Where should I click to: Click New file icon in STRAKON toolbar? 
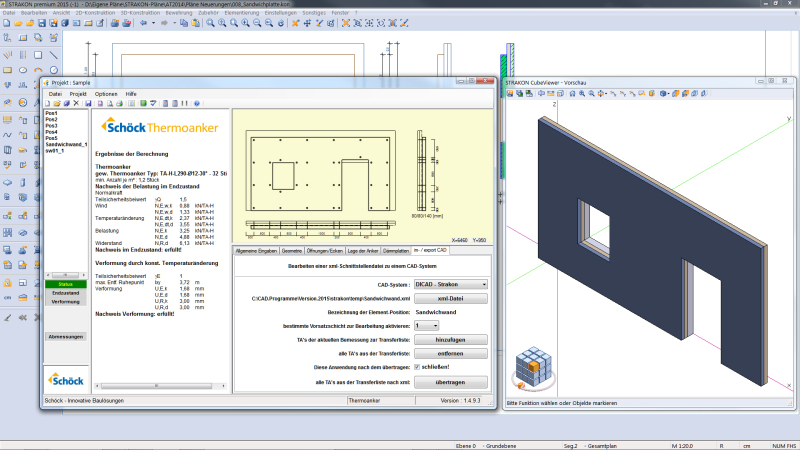coord(6,23)
